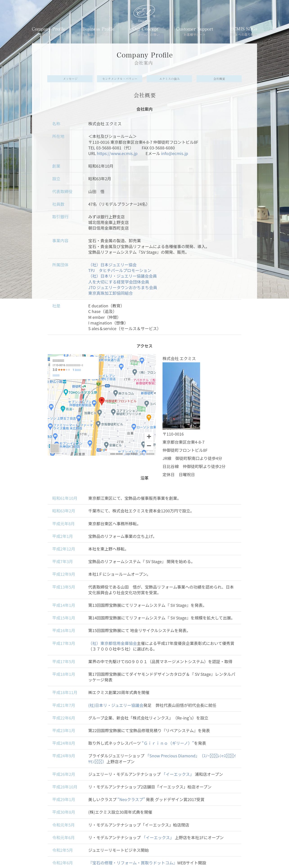Select the 昭和63年2月 founding history row

pos(144,511)
